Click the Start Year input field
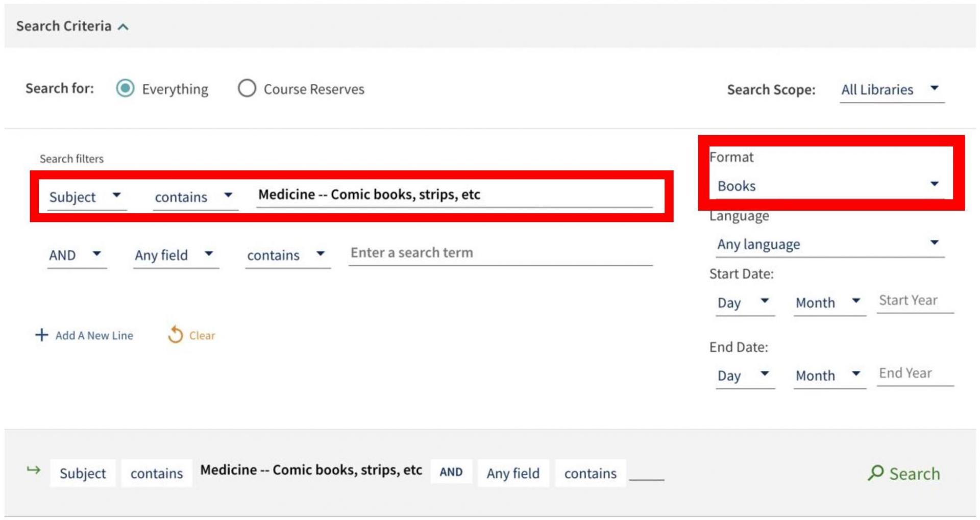The height and width of the screenshot is (520, 980). pyautogui.click(x=915, y=301)
